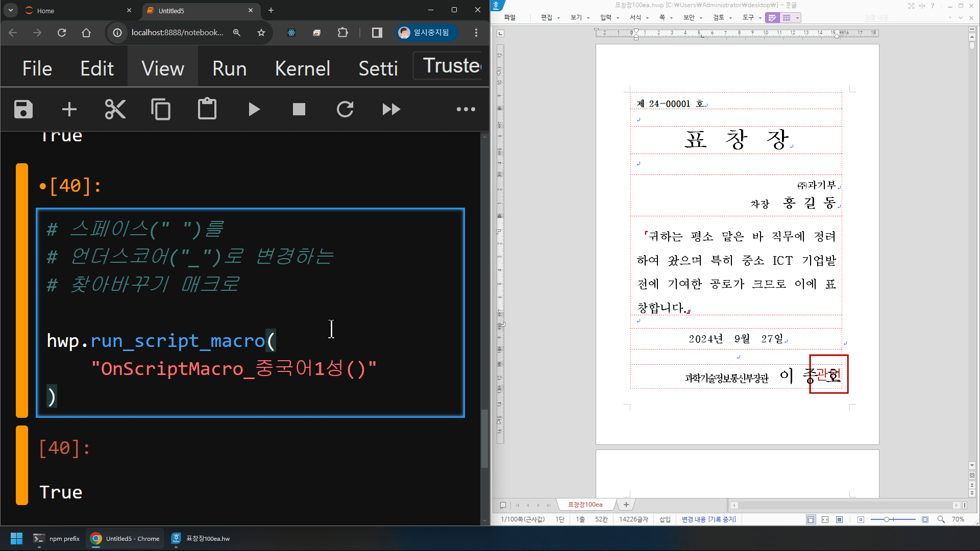Save the Jupyter notebook with disk icon
This screenshot has width=980, height=551.
click(23, 109)
